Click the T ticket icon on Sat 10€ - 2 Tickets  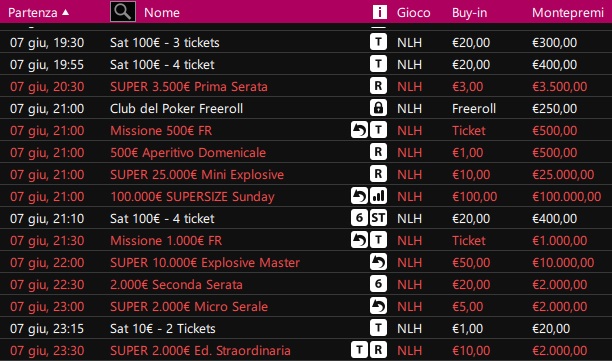coord(378,328)
